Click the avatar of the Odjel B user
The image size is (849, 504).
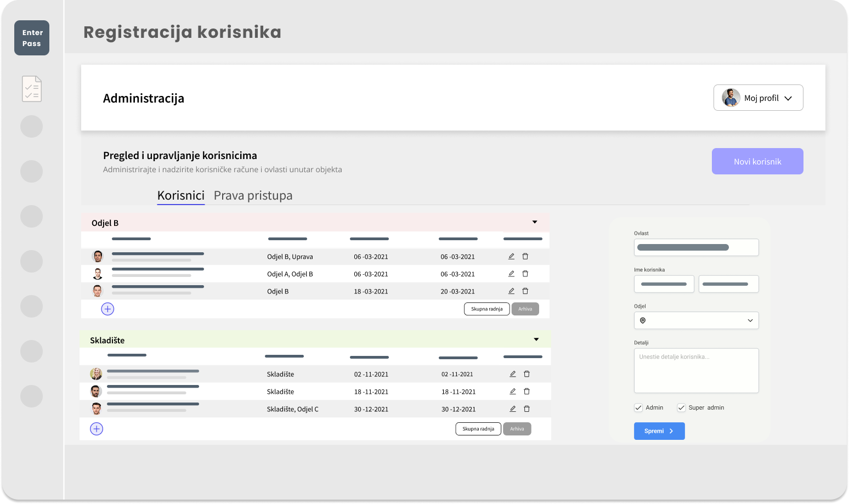pyautogui.click(x=98, y=291)
